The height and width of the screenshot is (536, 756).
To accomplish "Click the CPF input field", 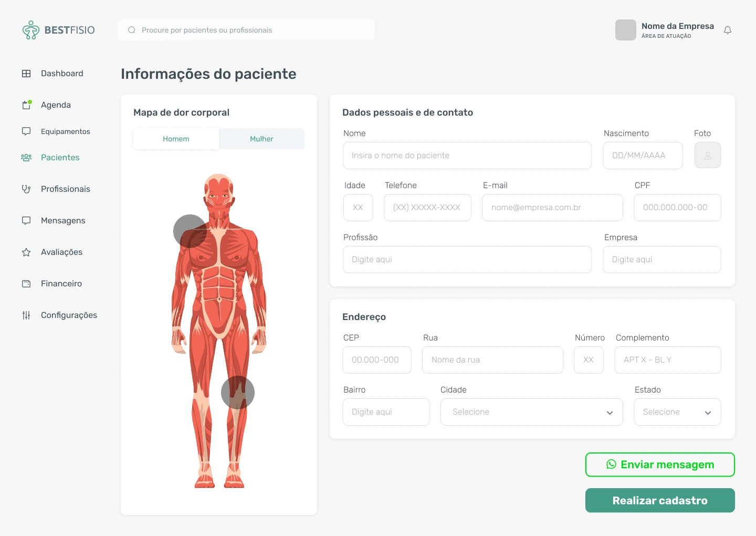I will (677, 208).
